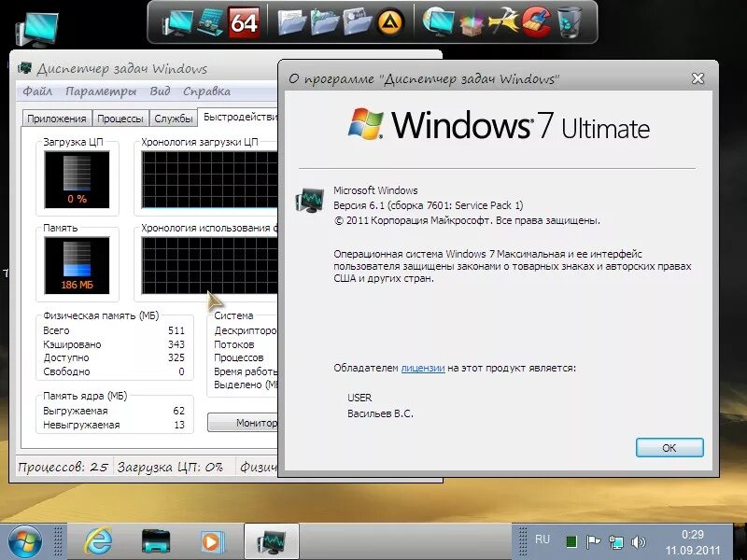Click the CPU usage history graph
Image resolution: width=747 pixels, height=560 pixels.
209,179
